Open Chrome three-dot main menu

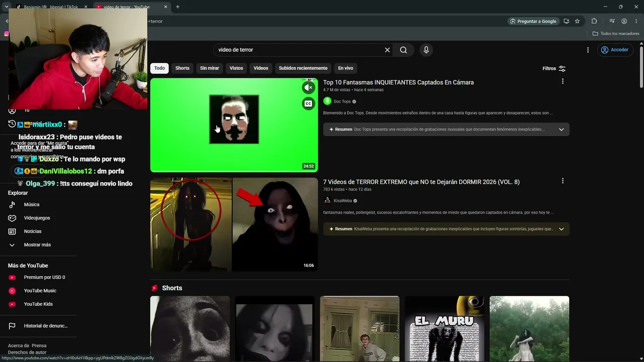636,21
